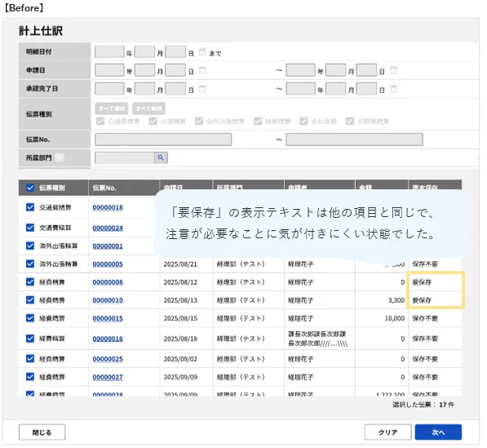
Task: Uncheck the row checkbox for 00000018
Action: point(30,207)
